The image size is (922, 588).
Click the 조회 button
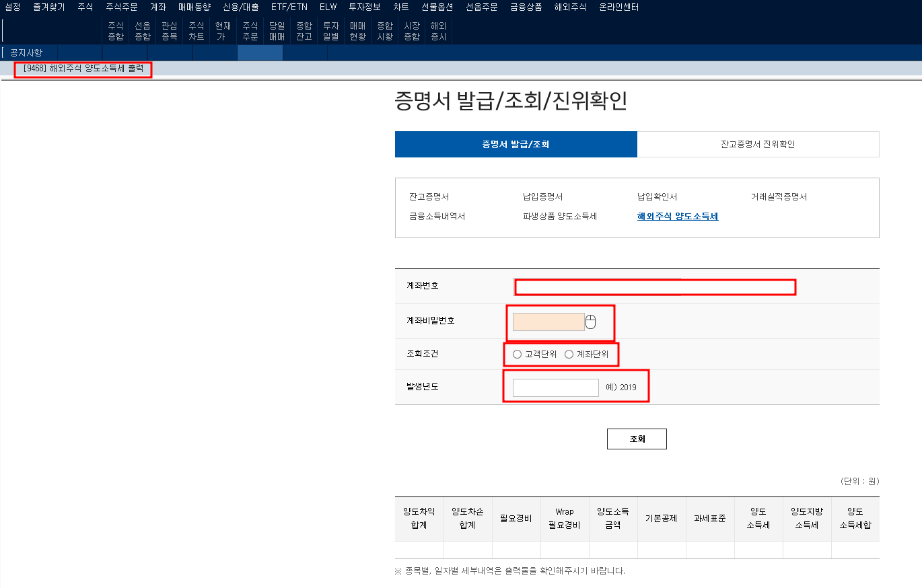pos(637,439)
